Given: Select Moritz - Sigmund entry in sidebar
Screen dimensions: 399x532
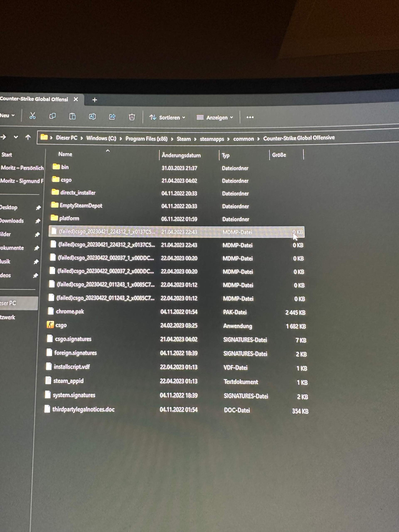Looking at the screenshot, I should (x=22, y=181).
